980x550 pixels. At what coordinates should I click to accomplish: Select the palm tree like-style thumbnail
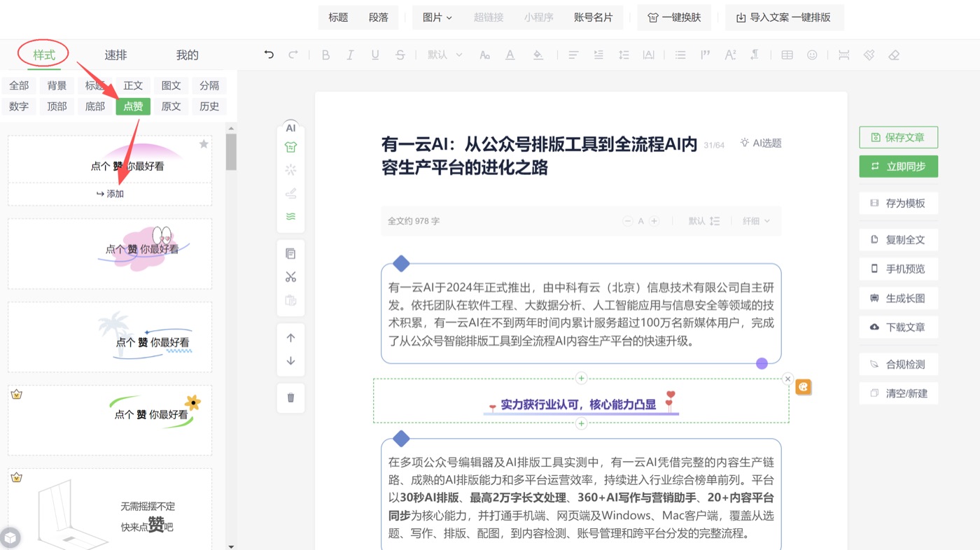[110, 337]
